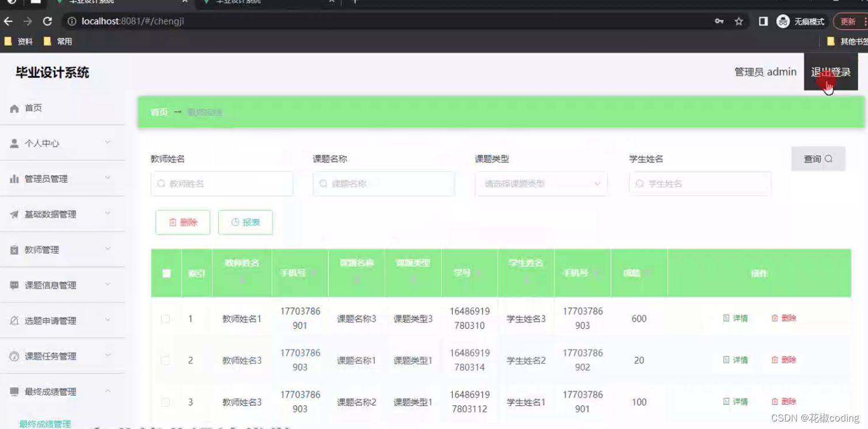The width and height of the screenshot is (868, 429).
Task: Click the paper plane icon beside 基础数据管理
Action: [x=14, y=214]
